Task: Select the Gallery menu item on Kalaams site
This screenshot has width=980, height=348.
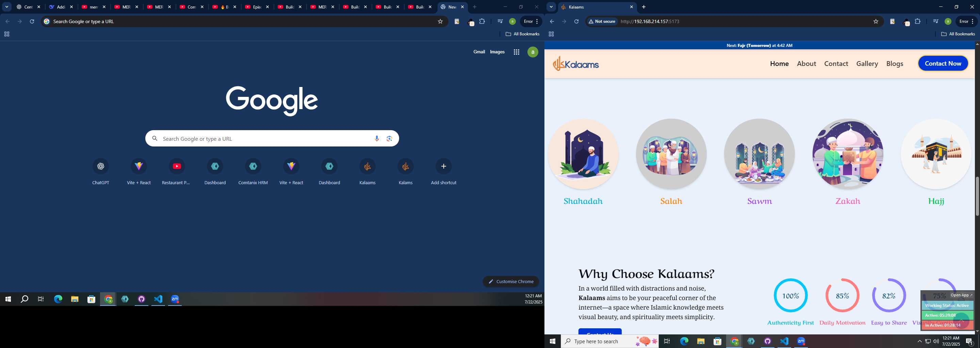Action: [867, 64]
